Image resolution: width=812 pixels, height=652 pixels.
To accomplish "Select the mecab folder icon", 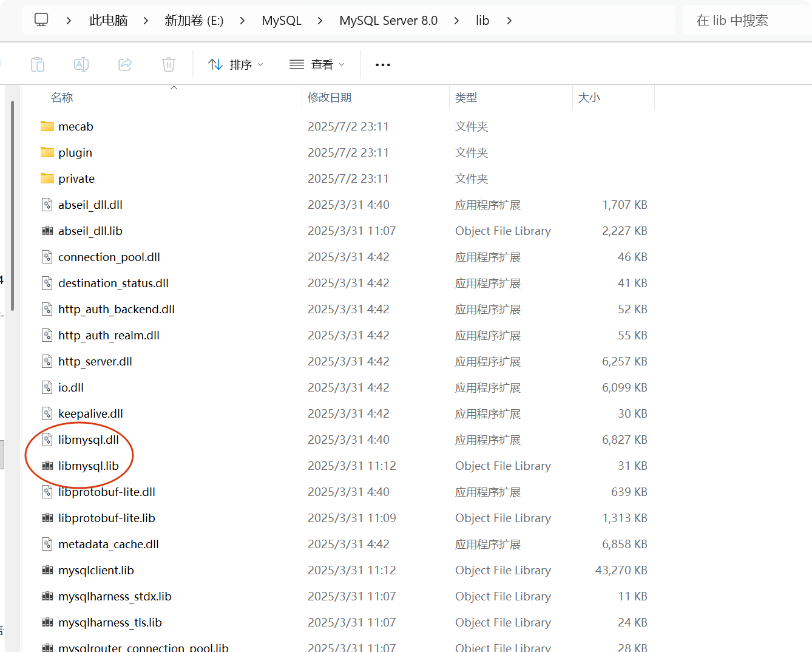I will pos(47,126).
